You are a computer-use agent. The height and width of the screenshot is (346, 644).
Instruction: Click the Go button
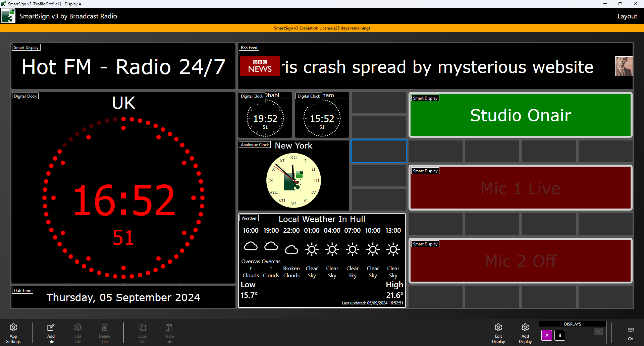pos(631,333)
